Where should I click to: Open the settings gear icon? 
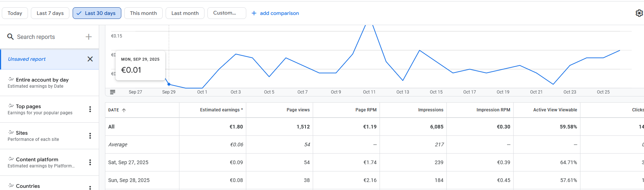click(639, 13)
